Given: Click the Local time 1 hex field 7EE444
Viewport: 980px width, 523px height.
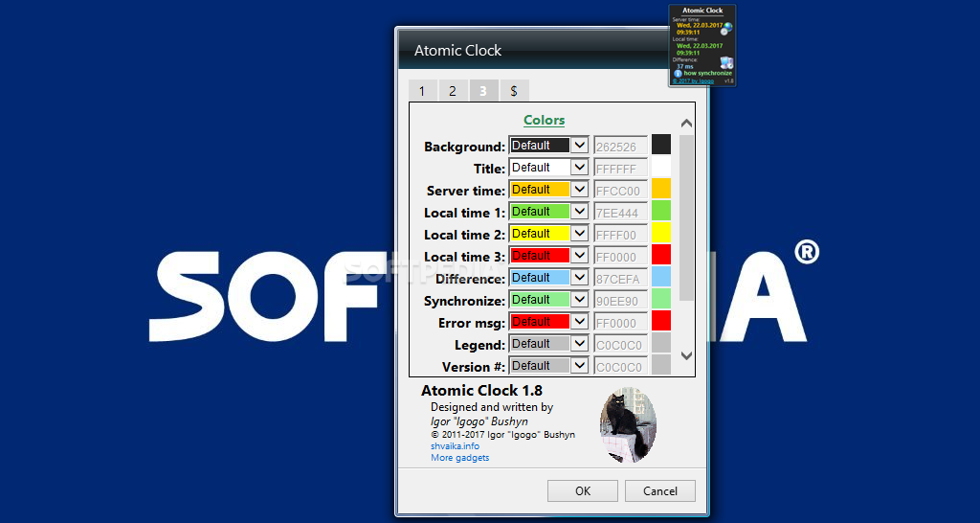Looking at the screenshot, I should click(x=620, y=212).
